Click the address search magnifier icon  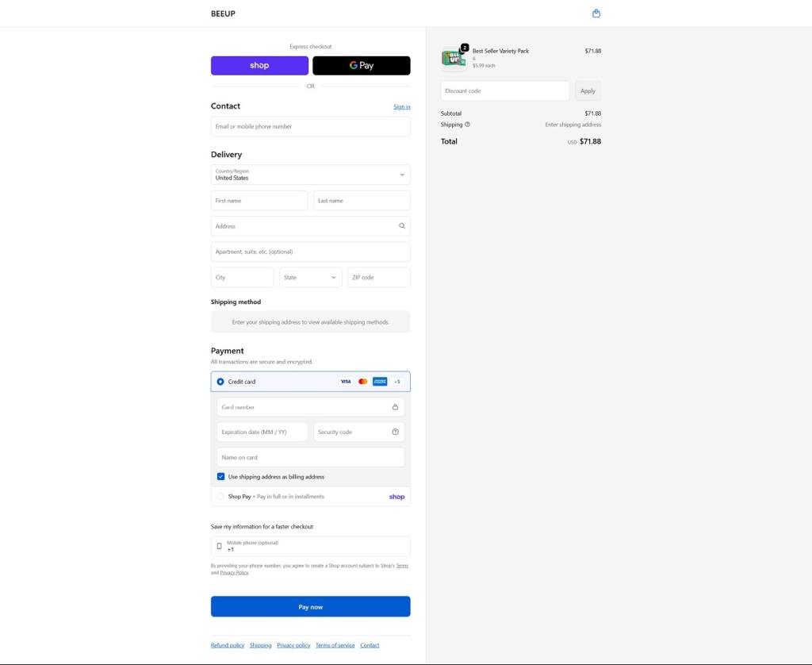point(402,226)
